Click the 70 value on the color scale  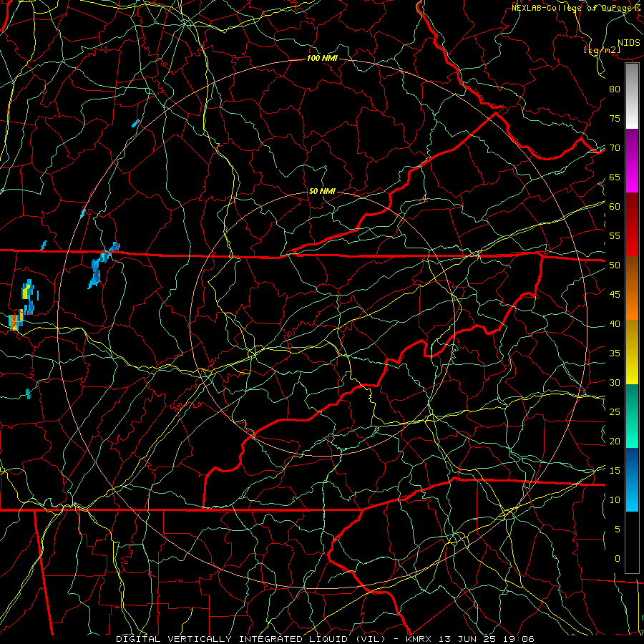tap(615, 148)
